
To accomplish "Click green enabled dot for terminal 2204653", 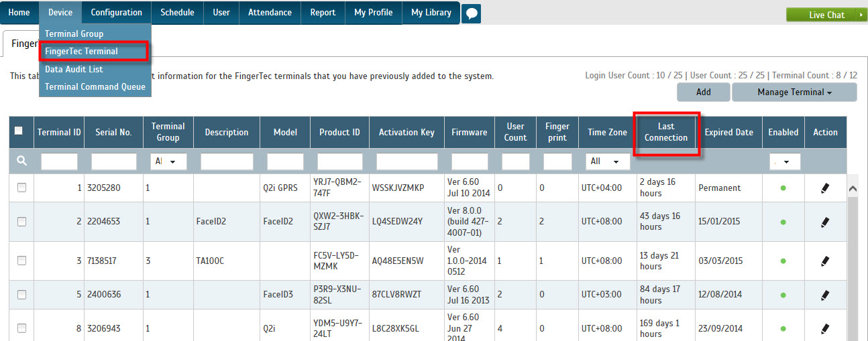I will pyautogui.click(x=783, y=222).
